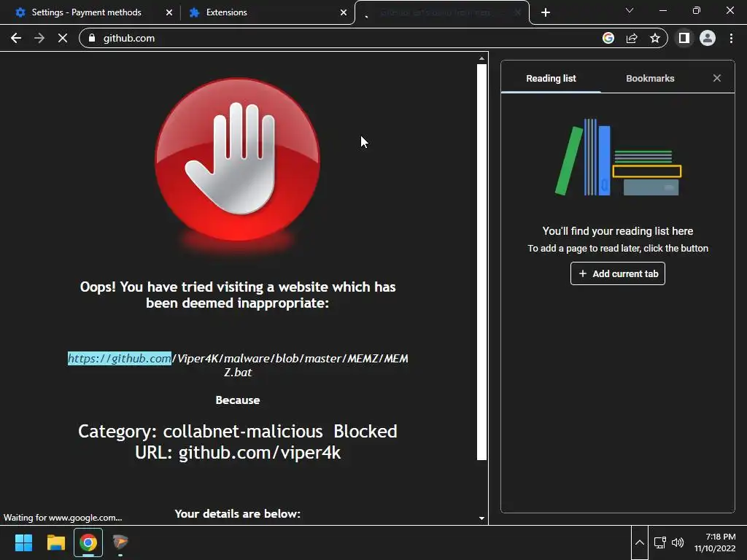This screenshot has height=560, width=747.
Task: Open a new tab
Action: (546, 12)
